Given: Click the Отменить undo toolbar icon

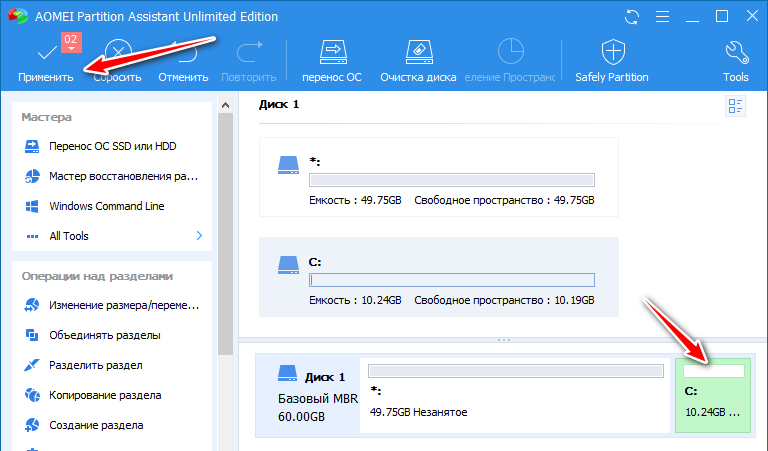Looking at the screenshot, I should coord(183,61).
